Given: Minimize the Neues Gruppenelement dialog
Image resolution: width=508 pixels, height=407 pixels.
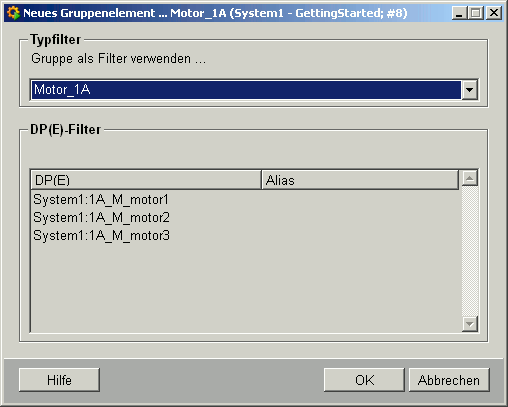Looking at the screenshot, I should 459,13.
